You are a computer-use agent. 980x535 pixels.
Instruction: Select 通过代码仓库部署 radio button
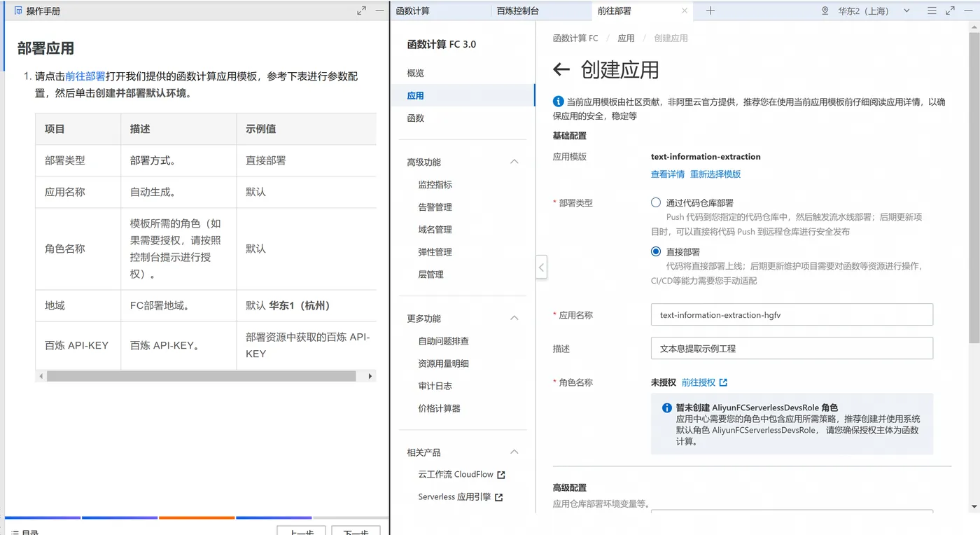tap(656, 202)
